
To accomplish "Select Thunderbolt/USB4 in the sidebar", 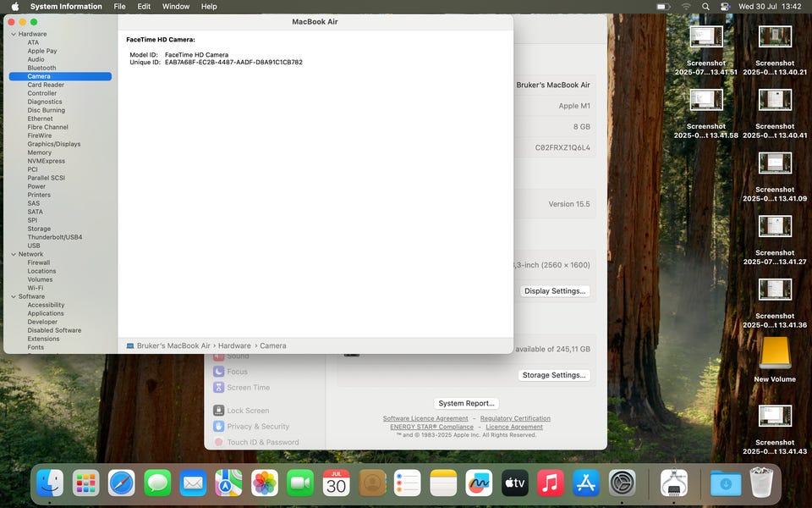I will (x=54, y=237).
